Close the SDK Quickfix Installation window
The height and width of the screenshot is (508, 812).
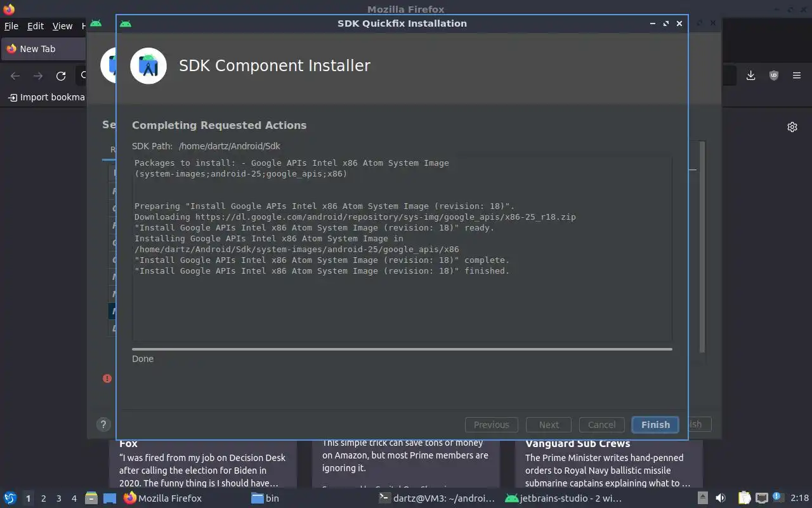(679, 23)
